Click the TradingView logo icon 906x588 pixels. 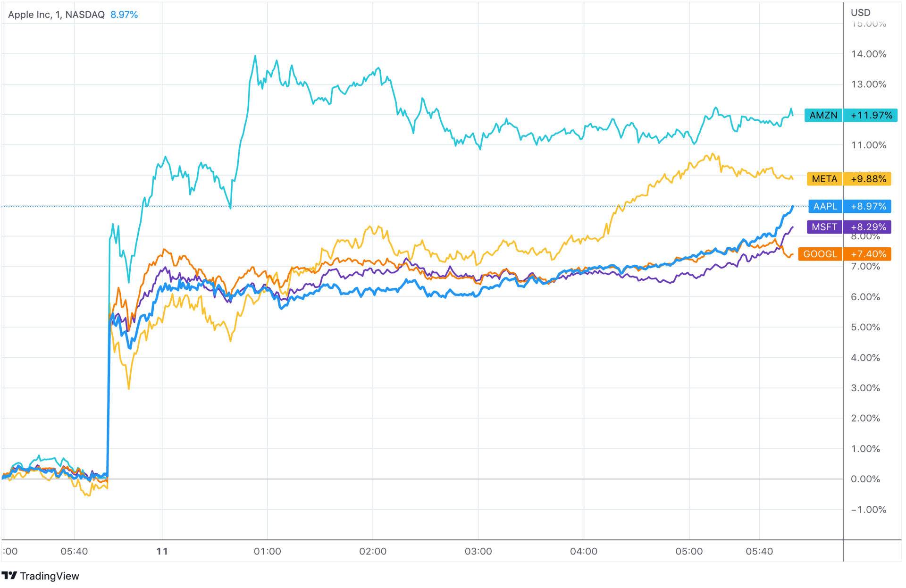(9, 576)
